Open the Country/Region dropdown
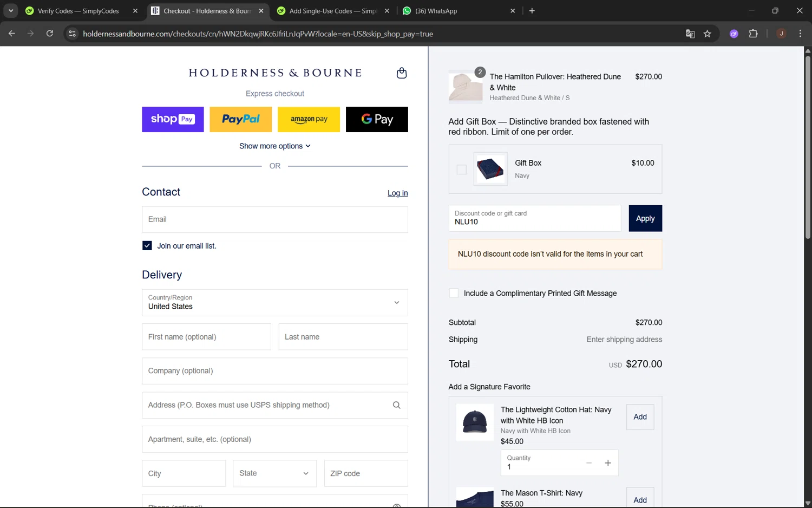812x508 pixels. (275, 303)
